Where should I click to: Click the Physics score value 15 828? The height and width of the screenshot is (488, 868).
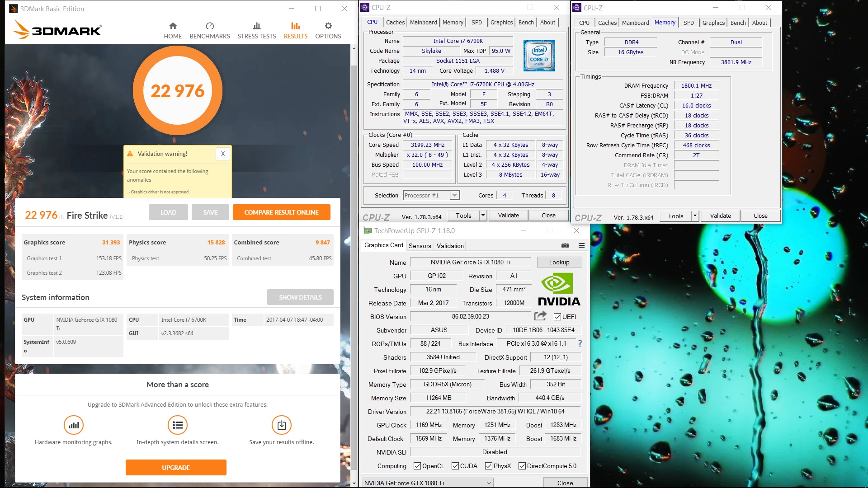click(216, 242)
